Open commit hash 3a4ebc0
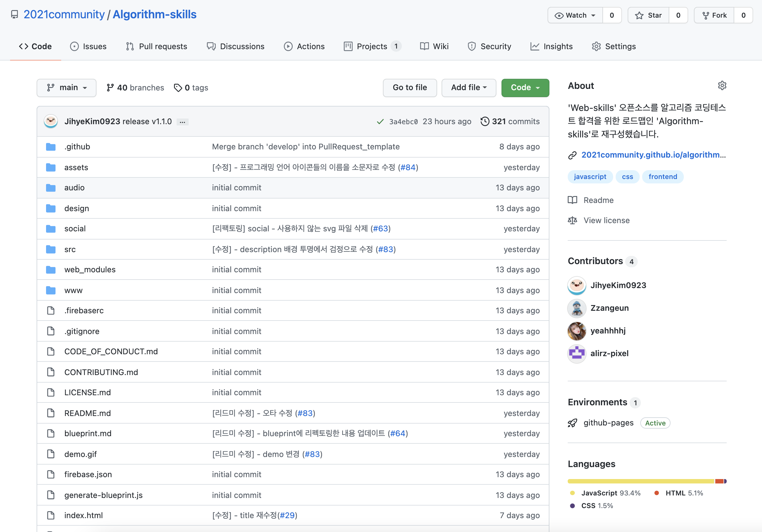Screen dimensions: 762x532 click(403, 122)
